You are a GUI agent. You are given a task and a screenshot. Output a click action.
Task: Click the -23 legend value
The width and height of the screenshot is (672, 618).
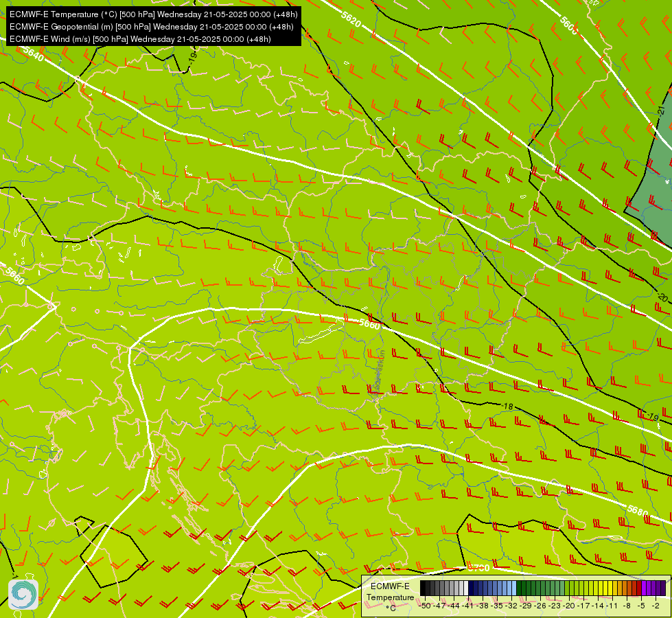555,606
